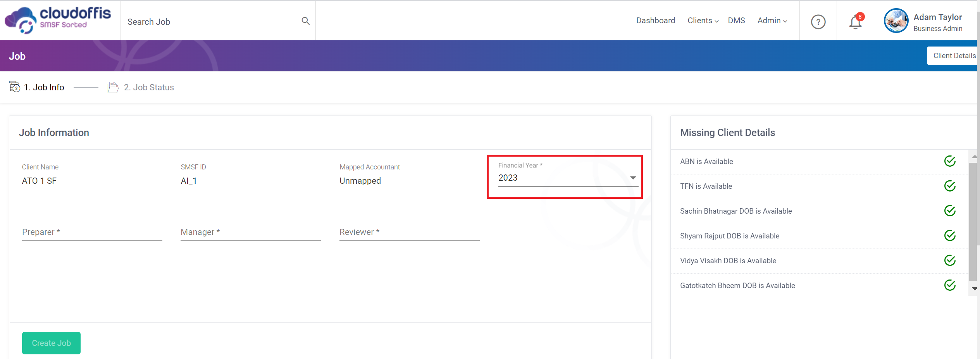Image resolution: width=980 pixels, height=359 pixels.
Task: Click 'Sachin Bhatnagar DOB is Available' text
Action: pyautogui.click(x=736, y=211)
